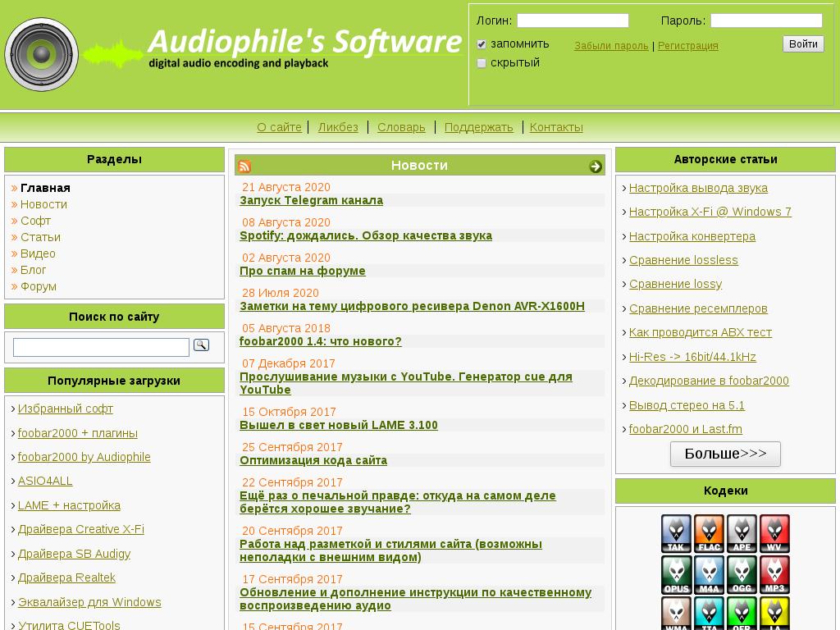Open the WMA codec icon

[x=676, y=614]
